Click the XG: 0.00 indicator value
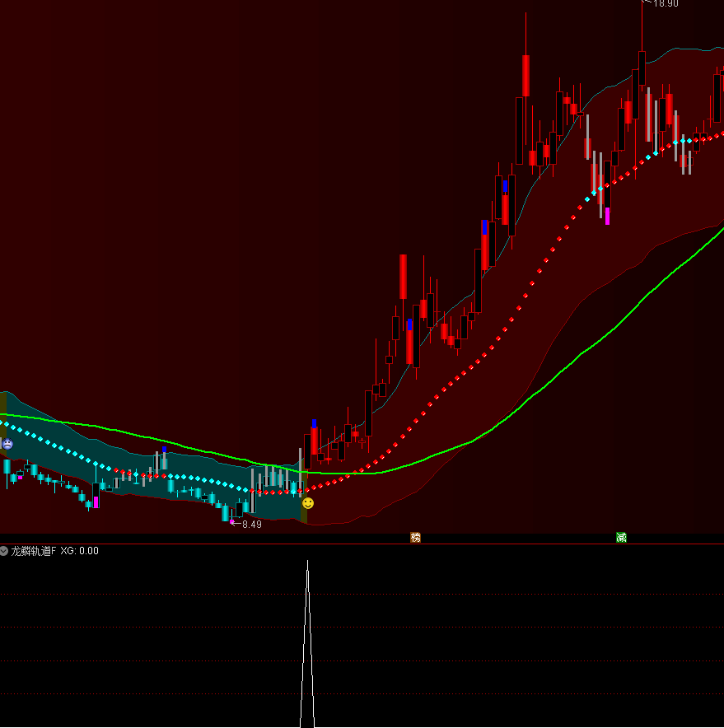 click(79, 551)
